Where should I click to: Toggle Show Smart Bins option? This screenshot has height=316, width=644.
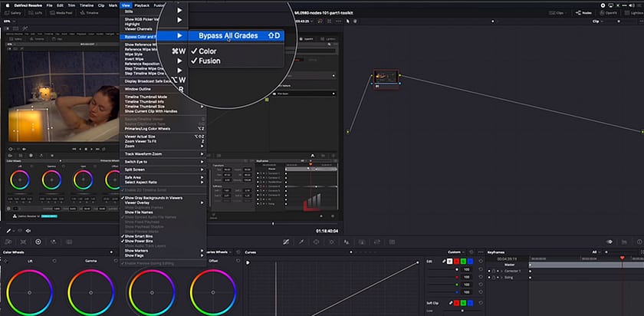(163, 236)
